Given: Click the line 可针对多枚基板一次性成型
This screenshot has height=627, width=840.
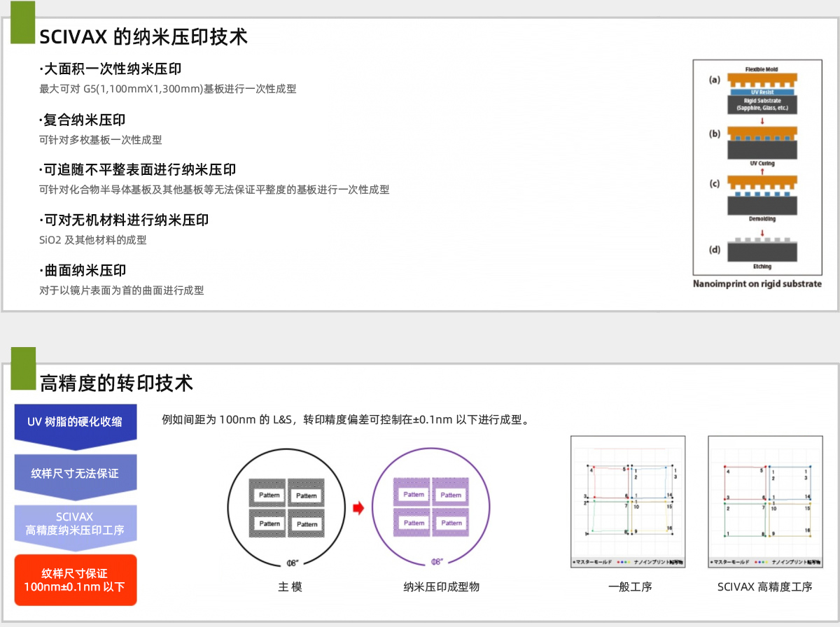Looking at the screenshot, I should (x=101, y=139).
